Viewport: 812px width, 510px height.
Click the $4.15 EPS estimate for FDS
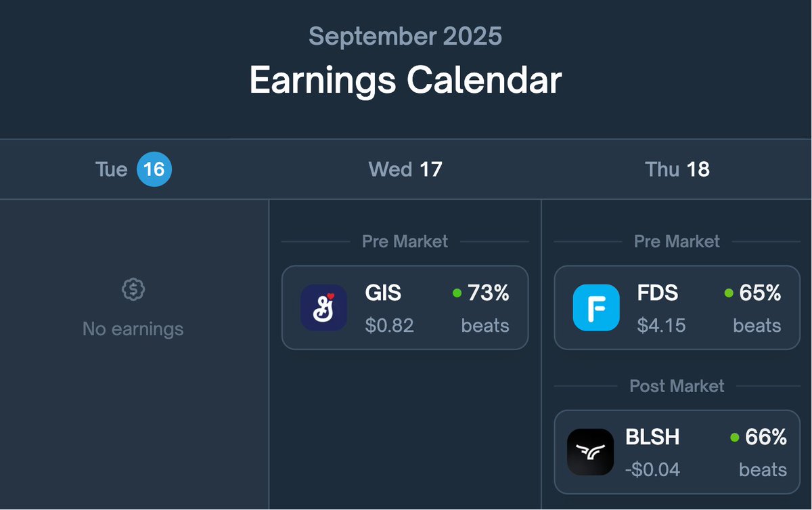tap(661, 326)
